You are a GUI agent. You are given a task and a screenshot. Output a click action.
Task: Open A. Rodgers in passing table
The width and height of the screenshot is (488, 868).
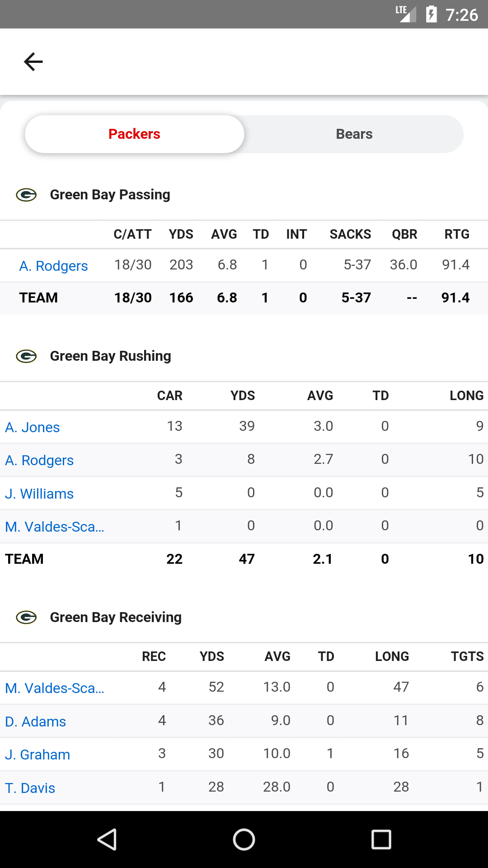tap(53, 266)
